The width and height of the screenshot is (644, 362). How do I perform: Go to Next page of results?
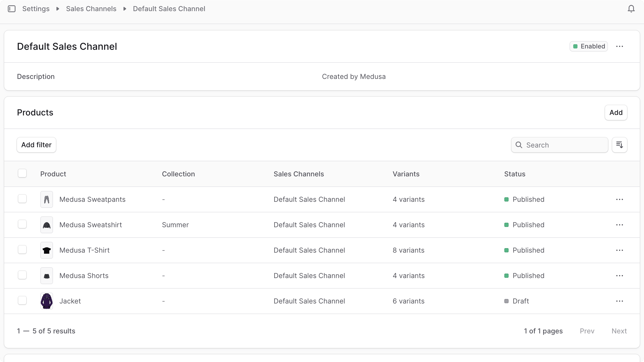[x=619, y=331]
